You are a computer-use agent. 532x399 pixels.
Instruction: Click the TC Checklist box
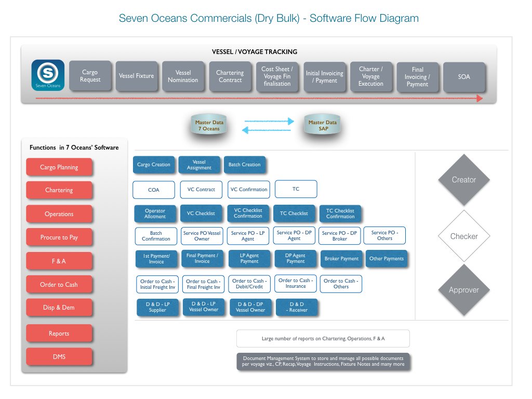[x=294, y=213]
